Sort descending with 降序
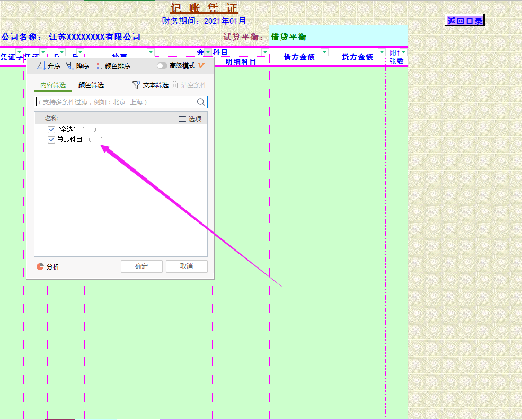The width and height of the screenshot is (522, 420). [x=77, y=66]
